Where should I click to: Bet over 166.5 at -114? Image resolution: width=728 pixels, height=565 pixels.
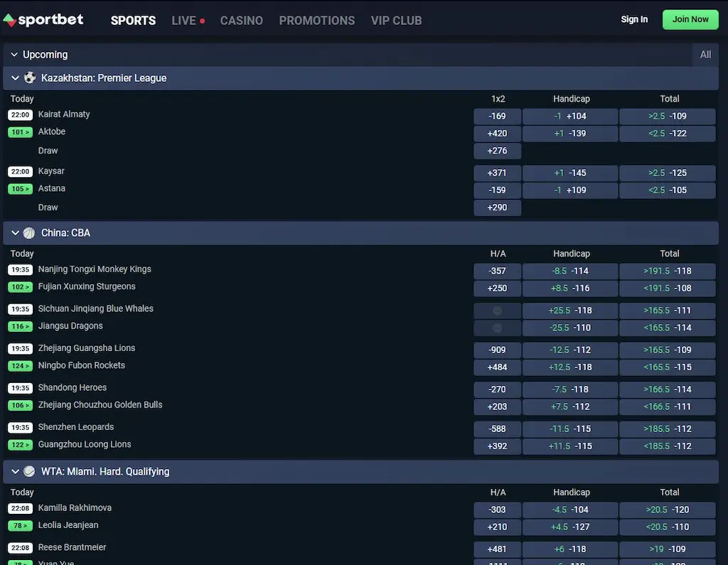point(667,389)
